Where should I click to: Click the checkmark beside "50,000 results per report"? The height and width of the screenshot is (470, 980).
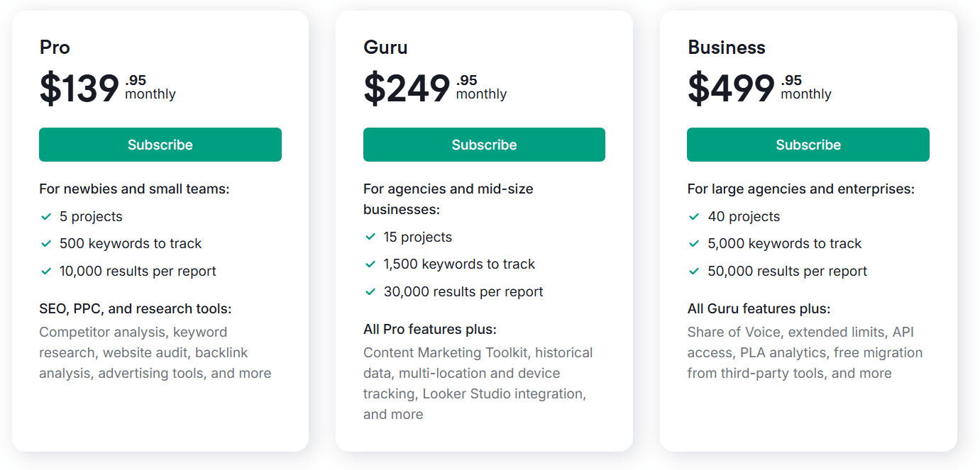(x=695, y=271)
